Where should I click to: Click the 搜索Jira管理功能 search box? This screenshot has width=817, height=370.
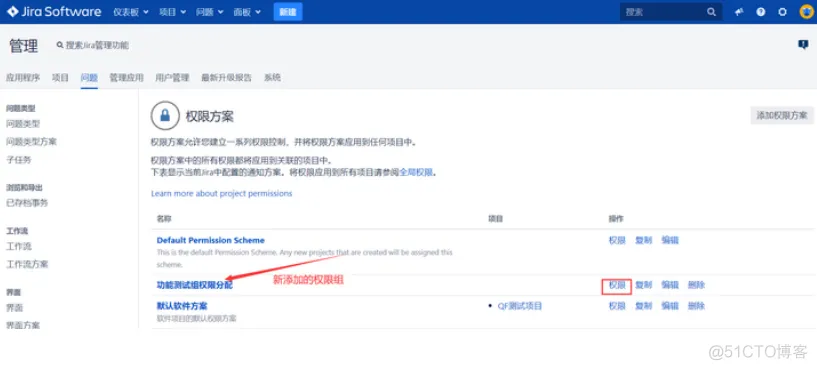93,46
